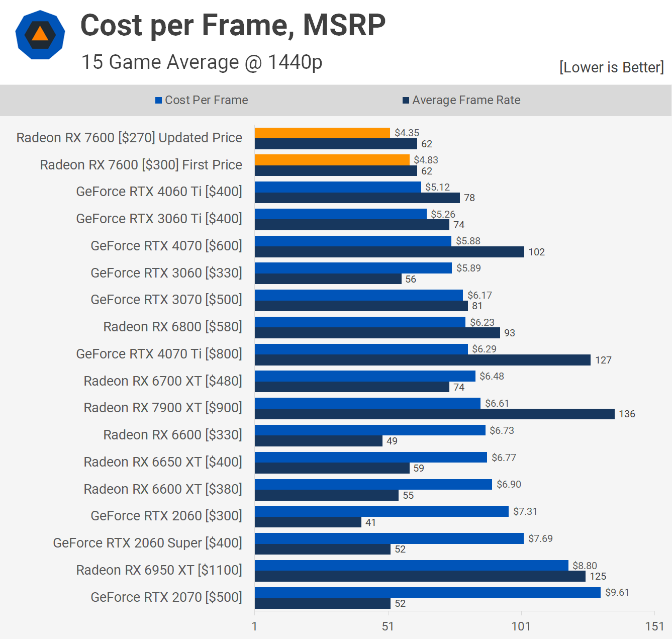Click the '$6.61' value label
This screenshot has height=639, width=672.
click(x=497, y=403)
